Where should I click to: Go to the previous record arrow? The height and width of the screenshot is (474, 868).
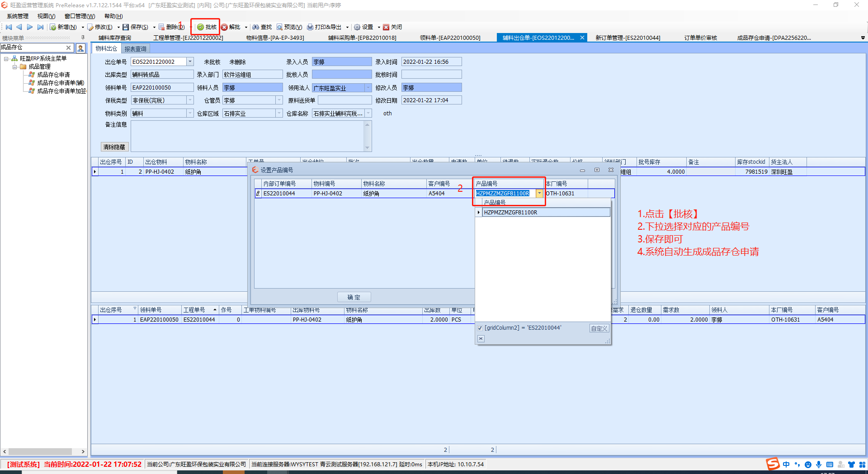click(19, 27)
